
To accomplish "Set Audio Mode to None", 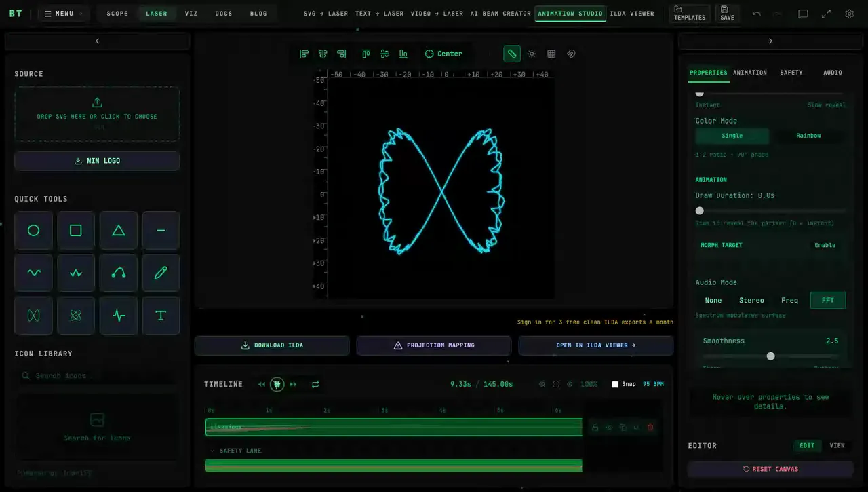I will tap(713, 301).
